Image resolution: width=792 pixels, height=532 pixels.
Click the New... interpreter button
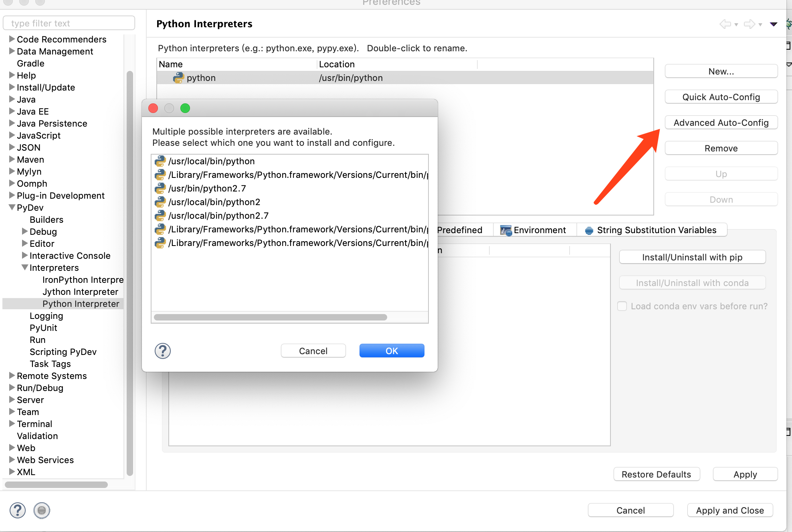click(721, 71)
